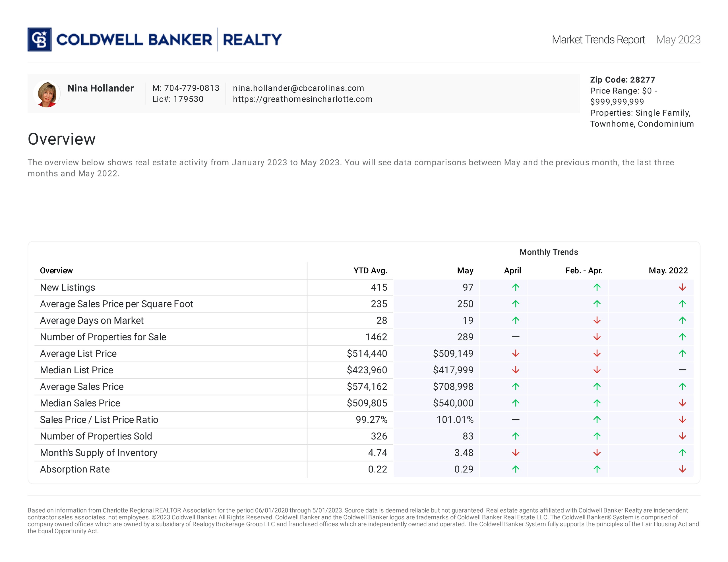Click the Zip Code: 28277 label
The height and width of the screenshot is (562, 728).
(x=622, y=80)
